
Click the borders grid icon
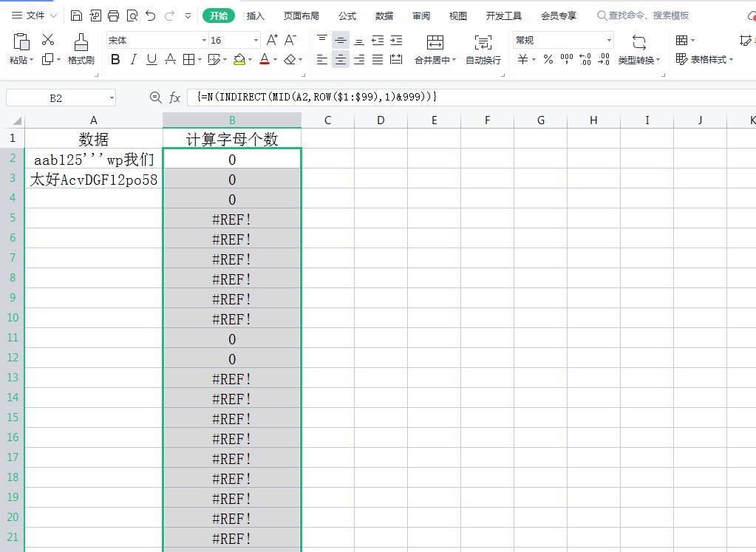[x=188, y=59]
